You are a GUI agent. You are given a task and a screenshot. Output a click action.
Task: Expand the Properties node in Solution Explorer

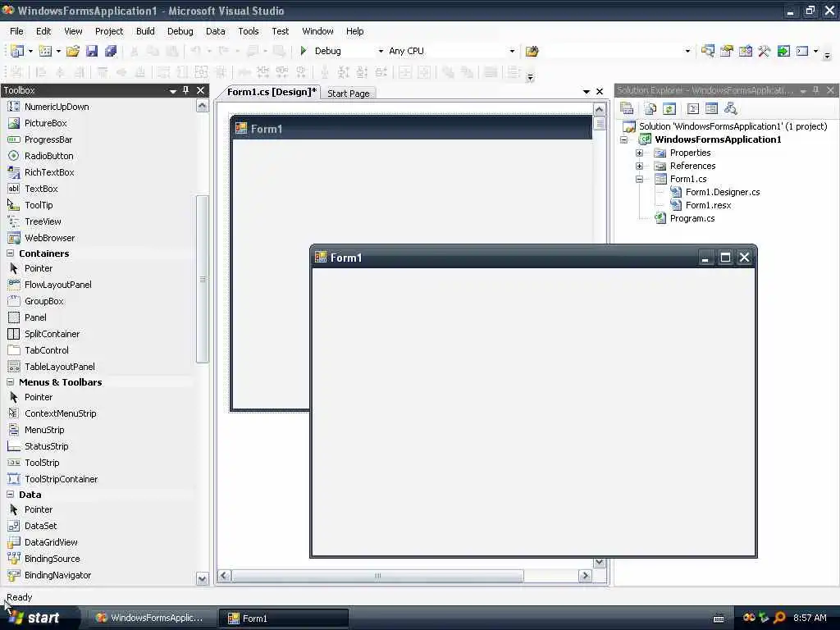[x=639, y=153]
